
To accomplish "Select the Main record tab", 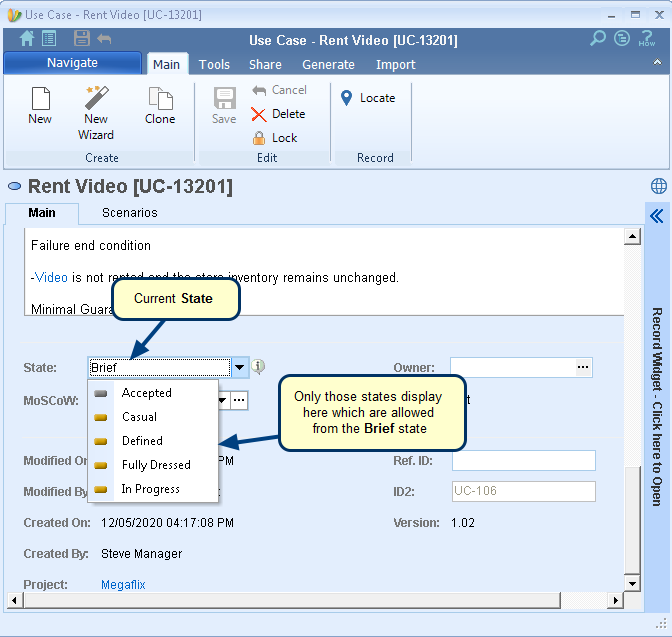I will point(42,213).
